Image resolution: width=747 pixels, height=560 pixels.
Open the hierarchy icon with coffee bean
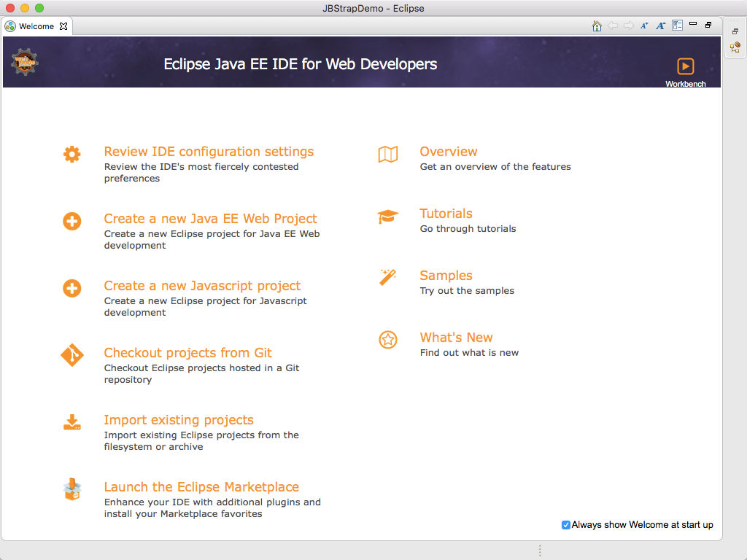coord(735,47)
